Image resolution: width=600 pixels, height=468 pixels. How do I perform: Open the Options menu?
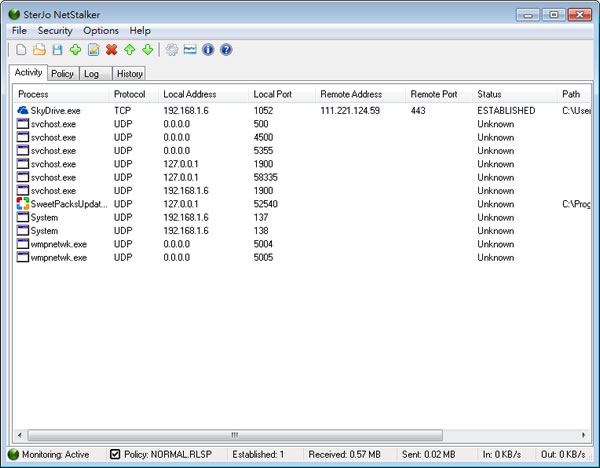click(101, 31)
